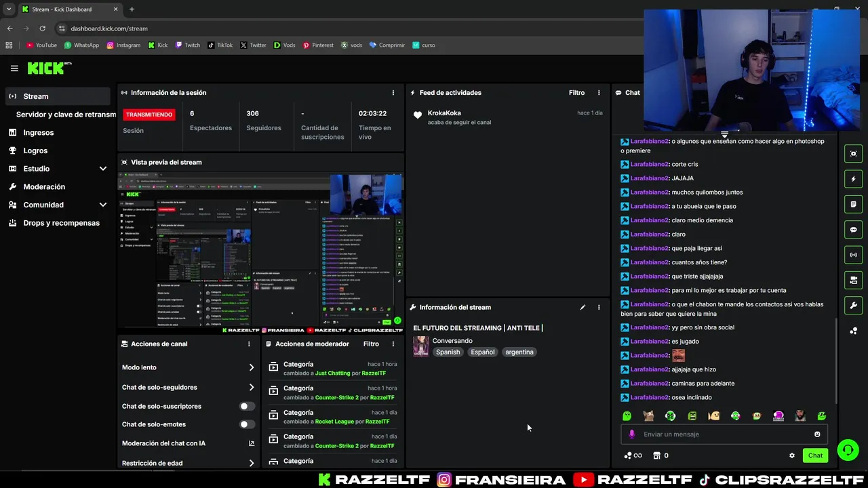
Task: Open options menu for Acciones de moderador
Action: (393, 344)
